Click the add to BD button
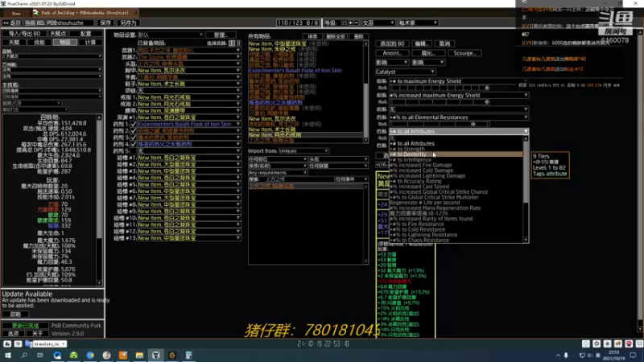Screen dimensions: 644x362 coord(392,43)
